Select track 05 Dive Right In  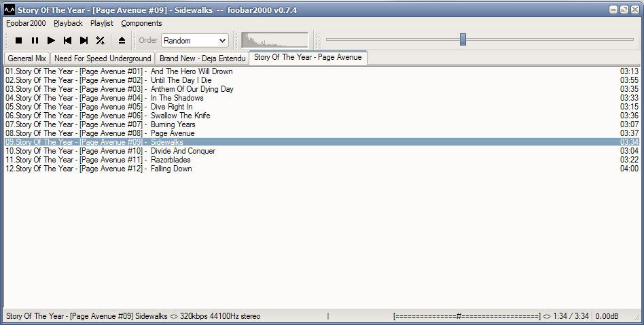tap(321, 107)
